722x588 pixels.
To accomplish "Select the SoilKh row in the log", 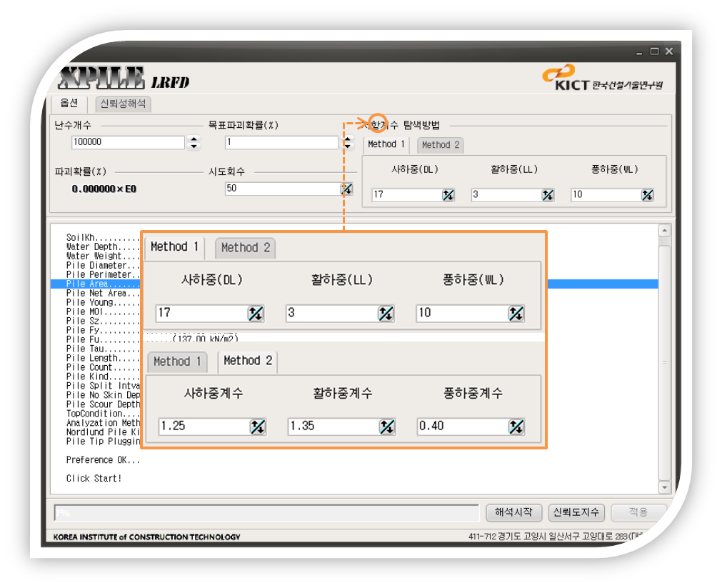I will tap(102, 237).
